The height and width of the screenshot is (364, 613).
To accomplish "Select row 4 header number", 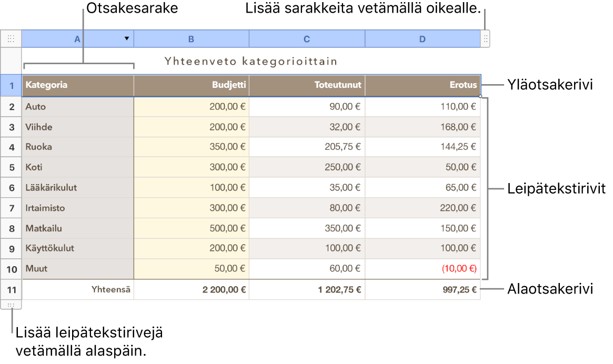I will 12,147.
